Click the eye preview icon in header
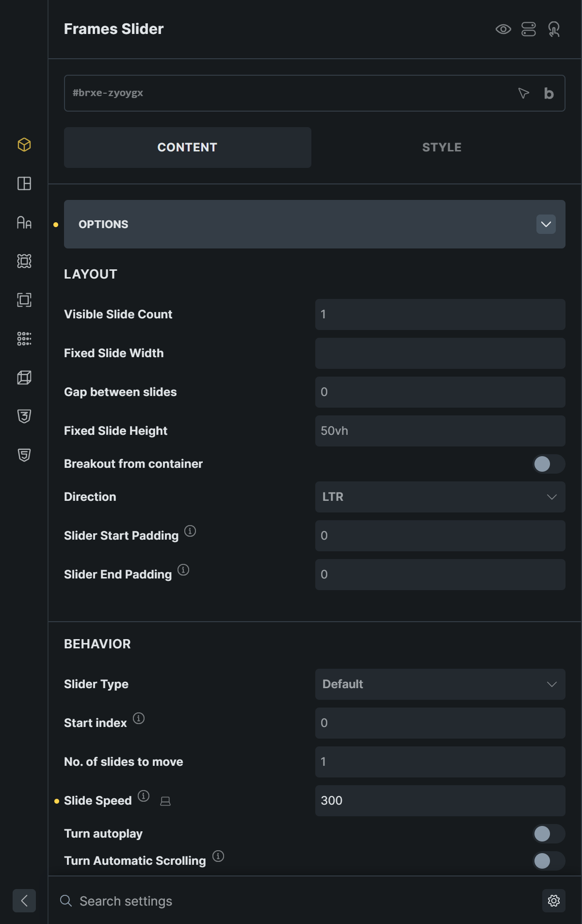The height and width of the screenshot is (924, 582). [503, 29]
